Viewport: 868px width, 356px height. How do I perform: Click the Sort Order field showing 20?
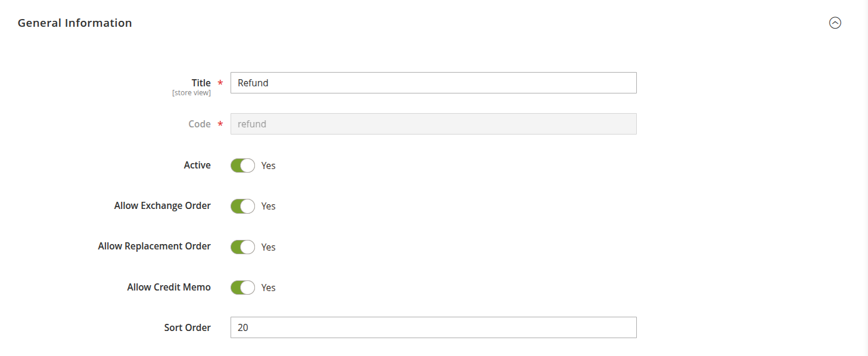[x=433, y=327]
